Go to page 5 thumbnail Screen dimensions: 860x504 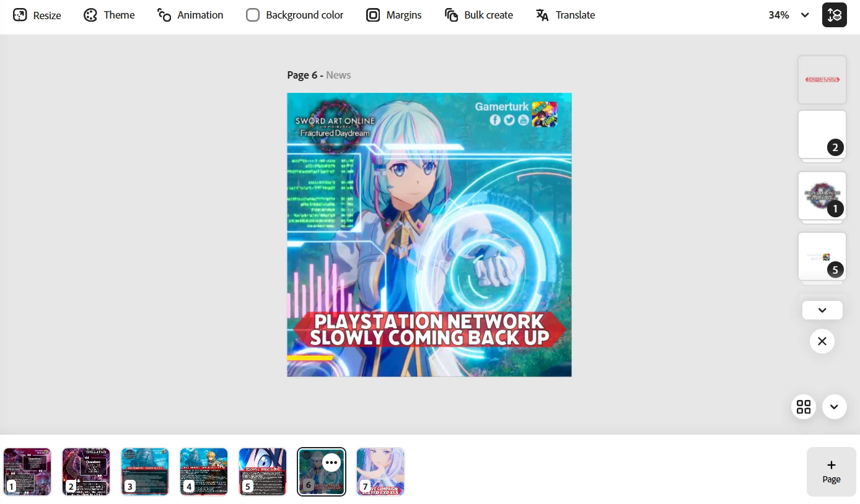[x=263, y=472]
